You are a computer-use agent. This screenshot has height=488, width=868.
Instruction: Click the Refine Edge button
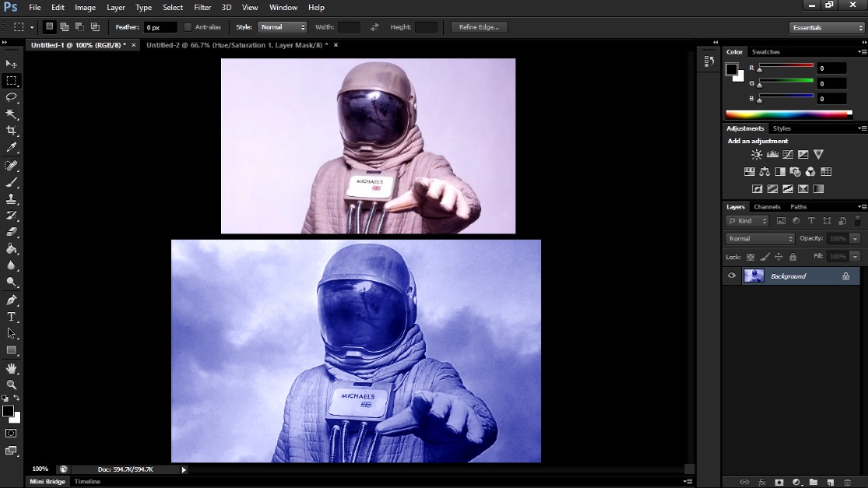pyautogui.click(x=480, y=27)
